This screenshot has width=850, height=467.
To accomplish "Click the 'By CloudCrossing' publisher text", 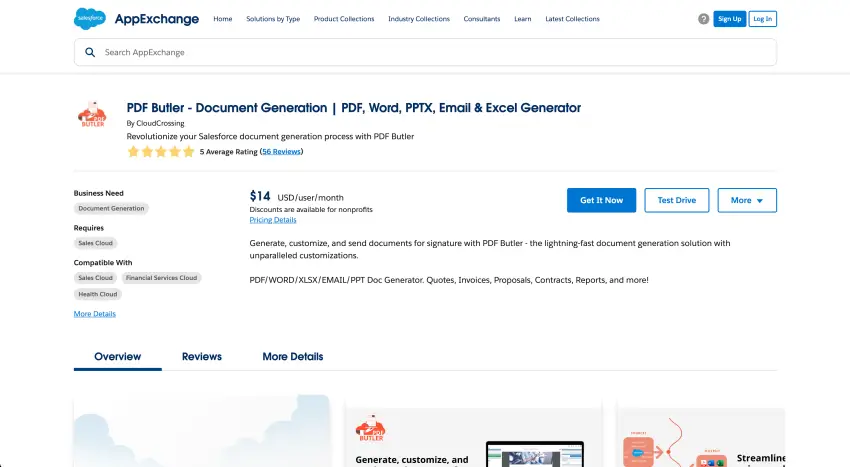I will pyautogui.click(x=156, y=123).
